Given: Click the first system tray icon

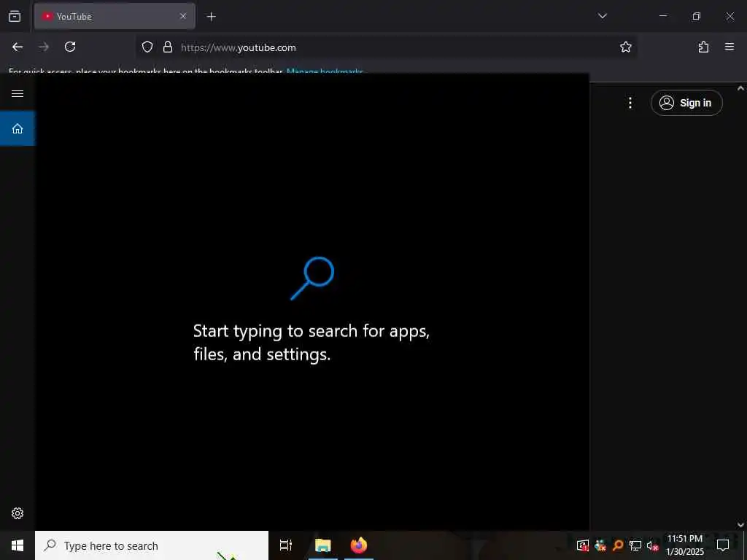Looking at the screenshot, I should (583, 545).
